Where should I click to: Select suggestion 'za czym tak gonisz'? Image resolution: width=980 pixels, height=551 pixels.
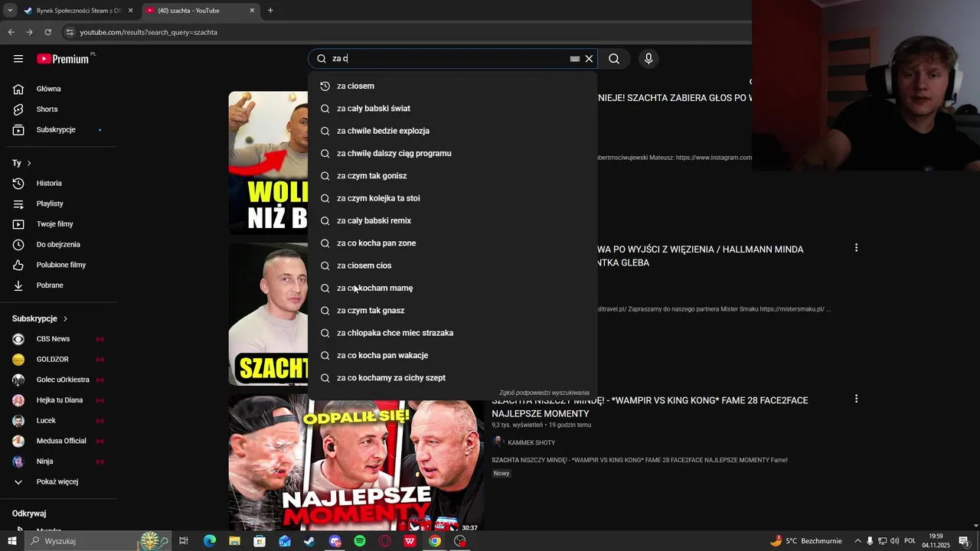pyautogui.click(x=452, y=176)
